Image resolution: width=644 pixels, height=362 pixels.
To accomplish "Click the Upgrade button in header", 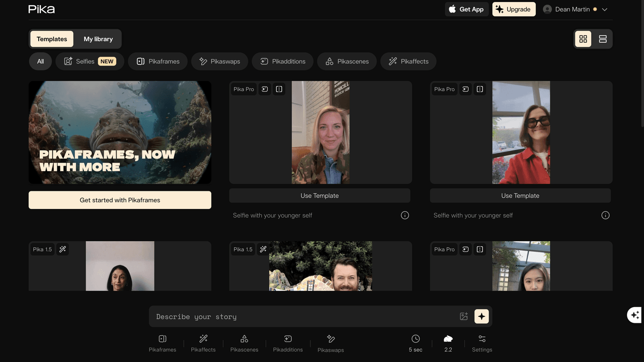I will click(x=514, y=10).
